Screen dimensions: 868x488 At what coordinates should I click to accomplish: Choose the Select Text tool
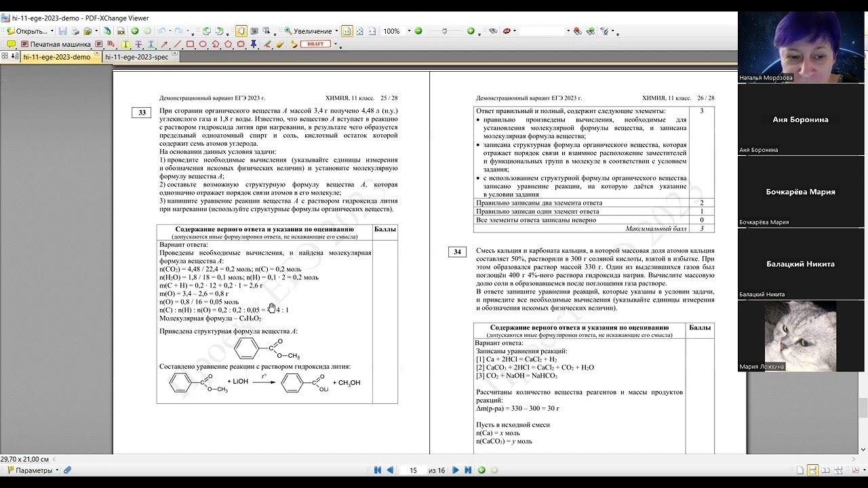coord(267,31)
